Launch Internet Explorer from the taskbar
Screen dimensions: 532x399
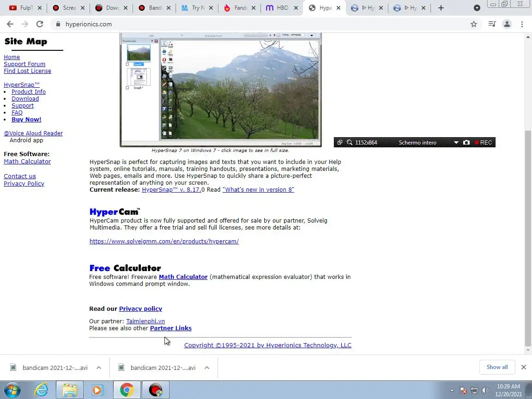click(x=42, y=390)
